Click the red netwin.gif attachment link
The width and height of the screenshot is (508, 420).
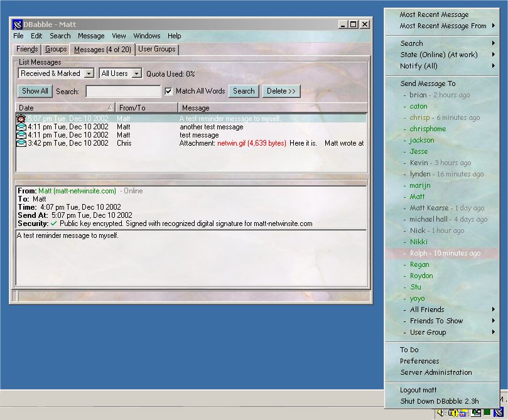click(x=252, y=143)
